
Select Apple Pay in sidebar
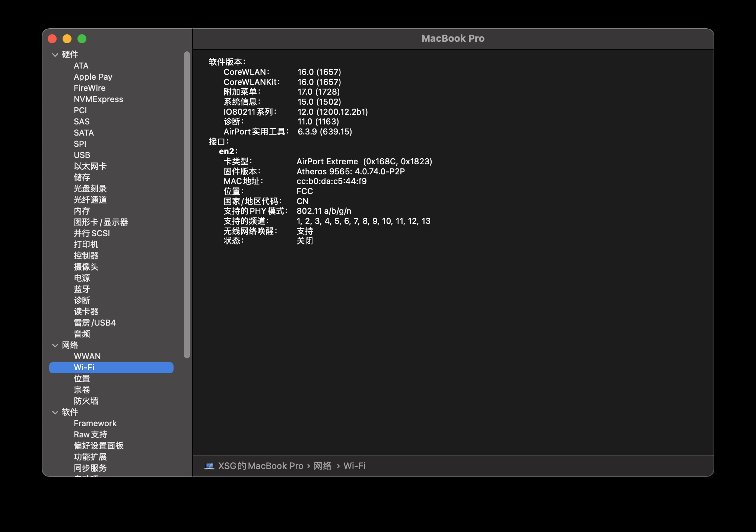click(x=93, y=77)
